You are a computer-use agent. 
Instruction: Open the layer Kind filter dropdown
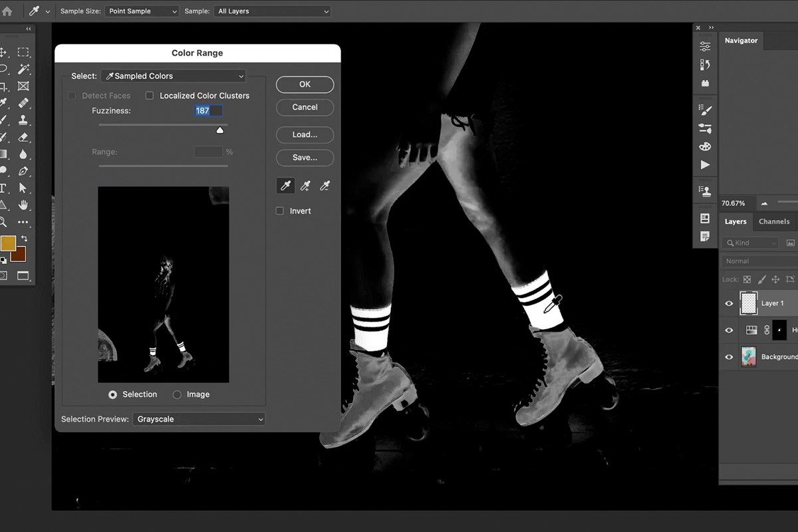750,243
